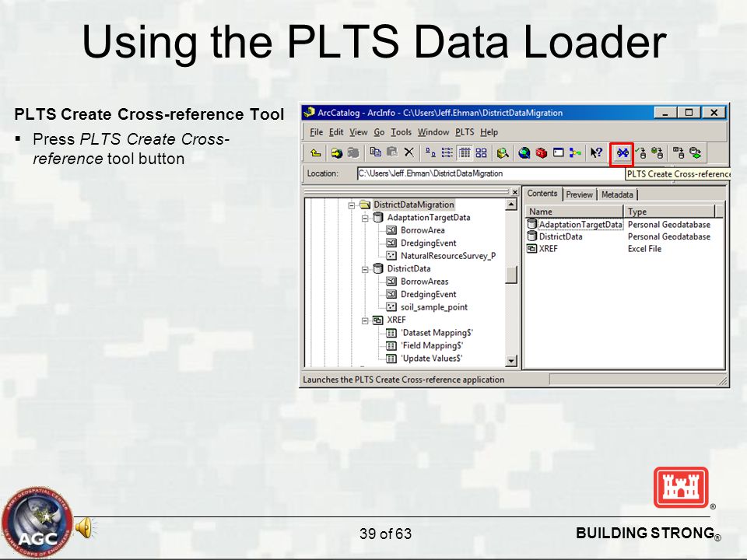747x560 pixels.
Task: Select BorrowArea under AdaptationTargetData
Action: pos(423,230)
